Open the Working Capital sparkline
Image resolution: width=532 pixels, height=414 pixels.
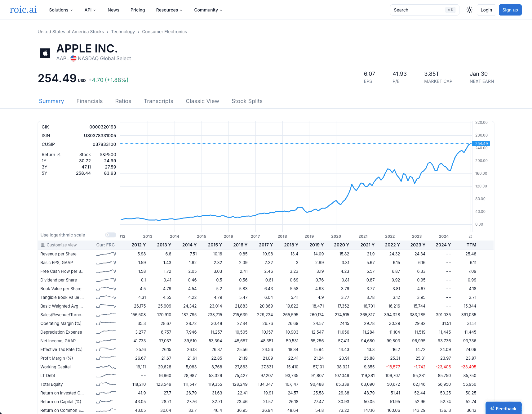click(106, 367)
